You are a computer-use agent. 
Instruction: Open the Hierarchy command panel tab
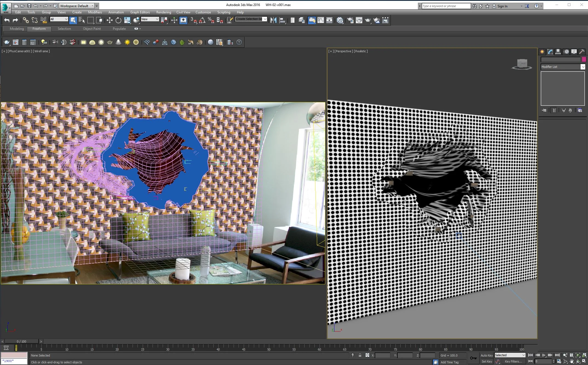[x=558, y=52]
